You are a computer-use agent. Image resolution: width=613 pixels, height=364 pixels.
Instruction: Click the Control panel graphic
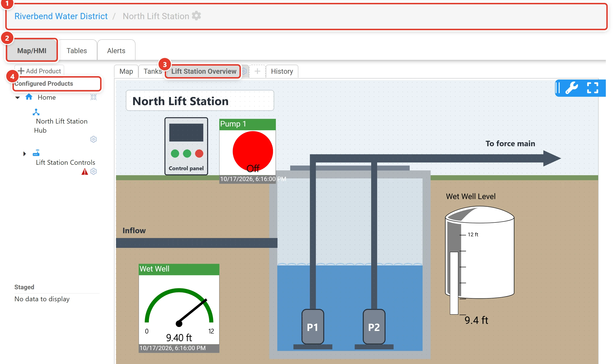pos(186,146)
